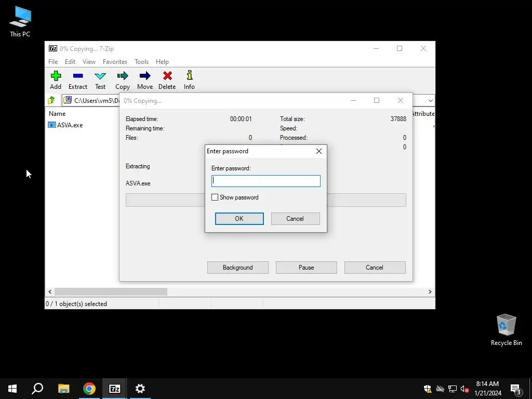Click 7-Zip taskbar icon
Image resolution: width=532 pixels, height=399 pixels.
[115, 389]
